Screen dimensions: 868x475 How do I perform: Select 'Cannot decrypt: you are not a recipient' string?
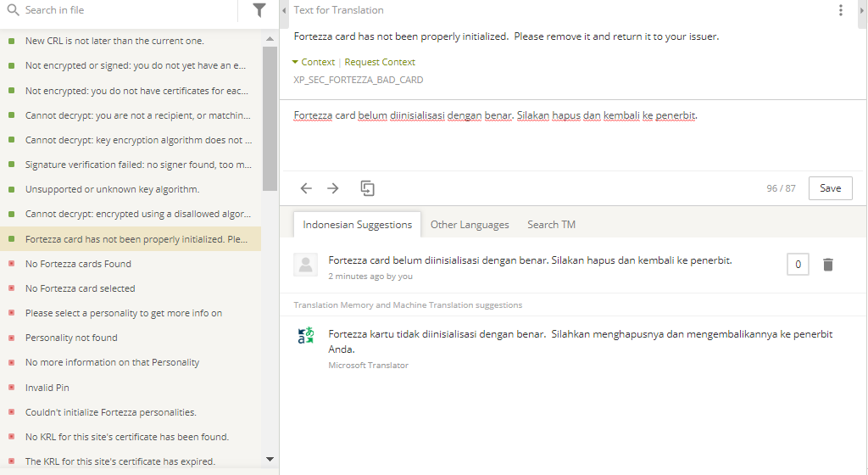131,115
